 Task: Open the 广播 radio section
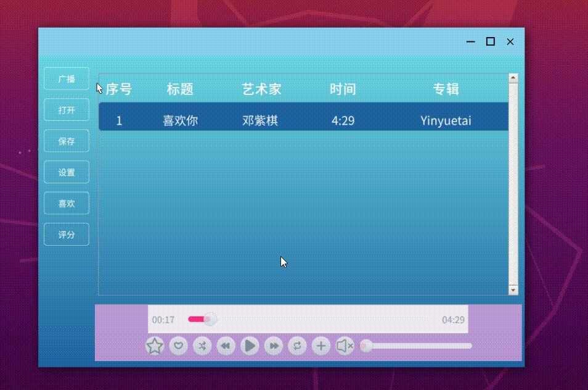[x=67, y=79]
